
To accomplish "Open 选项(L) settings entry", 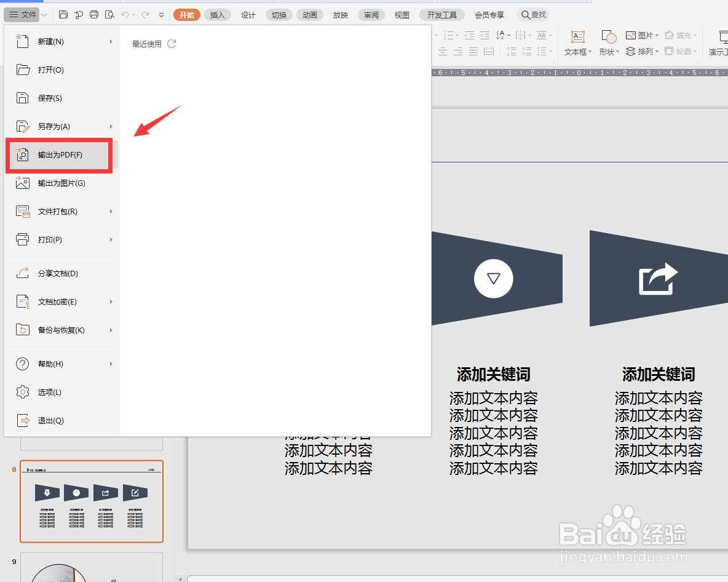I will [61, 392].
